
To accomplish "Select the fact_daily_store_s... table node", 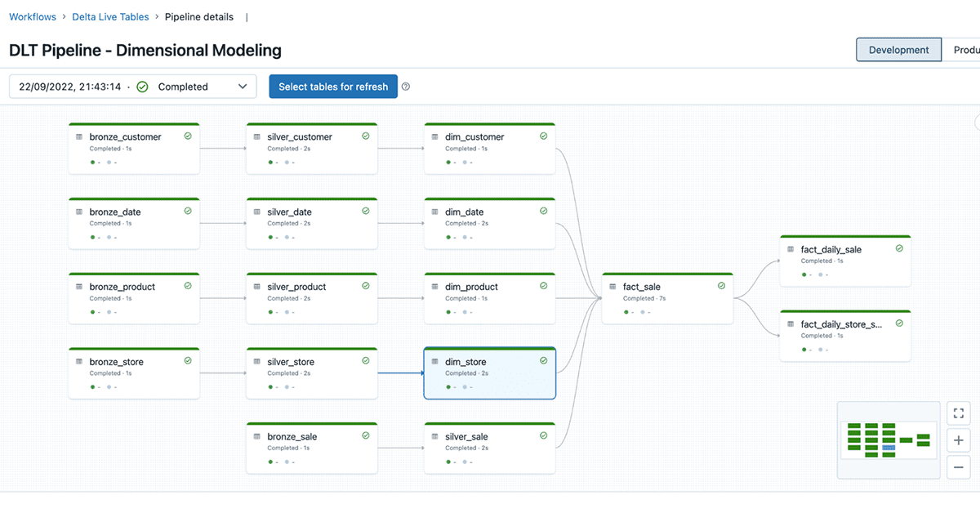I will click(845, 336).
